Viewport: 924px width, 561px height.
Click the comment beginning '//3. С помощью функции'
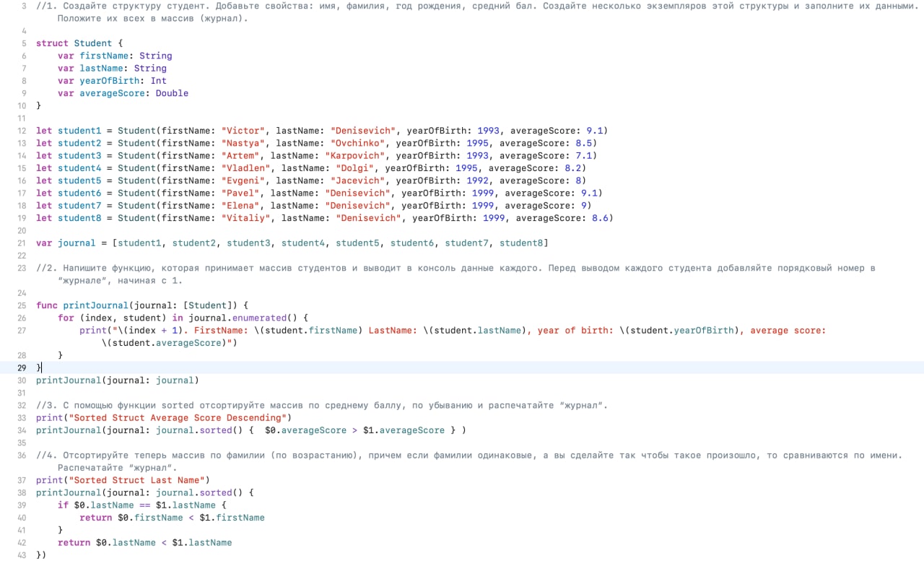pyautogui.click(x=322, y=405)
